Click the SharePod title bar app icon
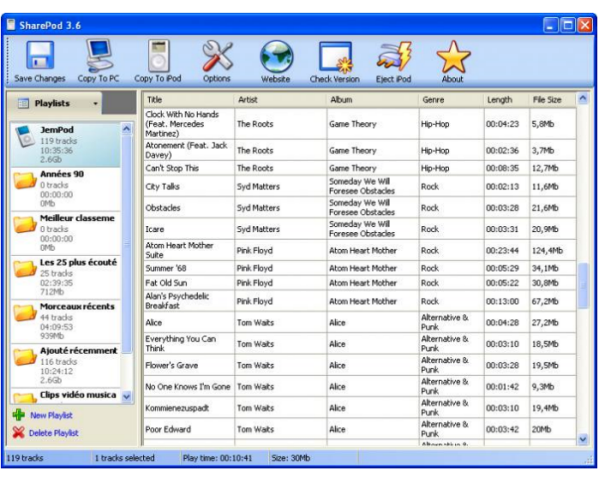 pyautogui.click(x=11, y=25)
